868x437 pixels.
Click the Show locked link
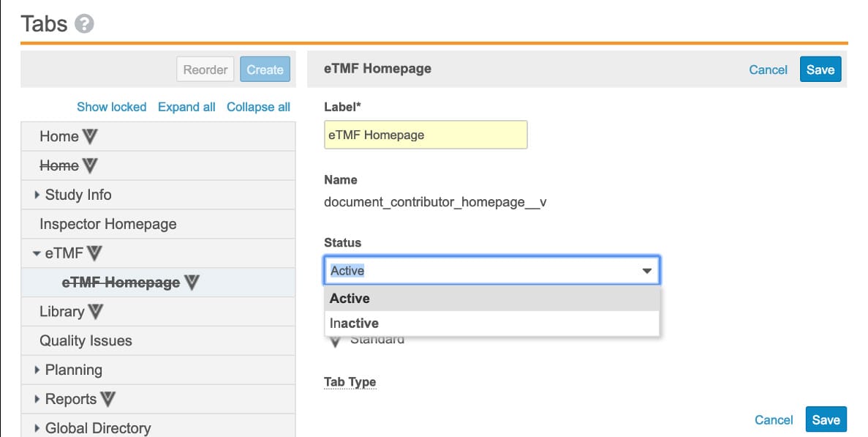[x=111, y=107]
